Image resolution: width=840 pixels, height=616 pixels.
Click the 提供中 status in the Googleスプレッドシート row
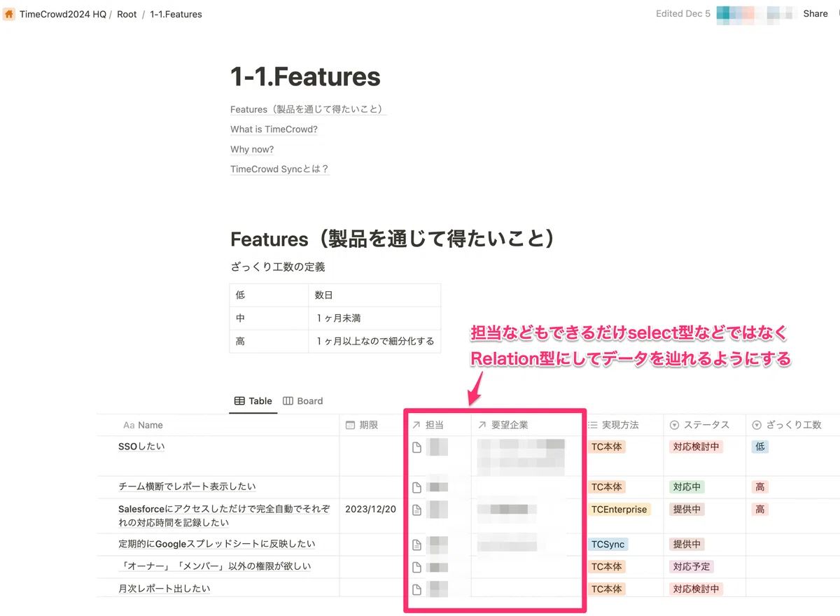687,544
